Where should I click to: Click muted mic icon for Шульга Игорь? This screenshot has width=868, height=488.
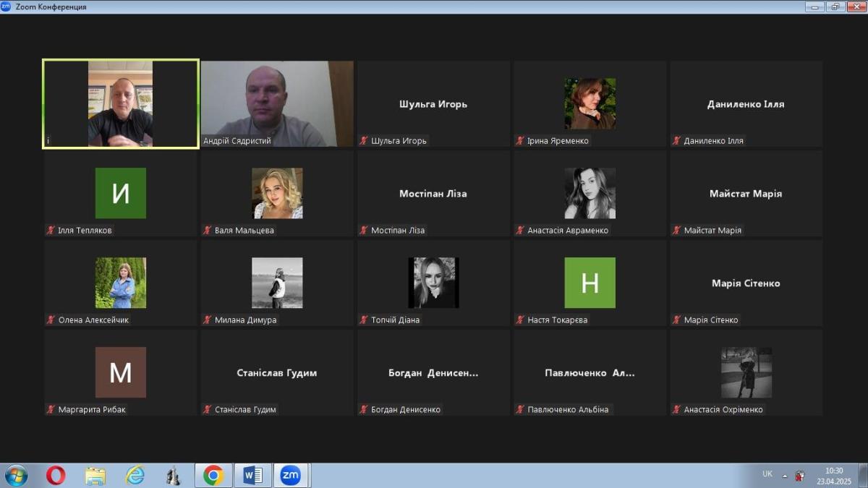pyautogui.click(x=364, y=141)
